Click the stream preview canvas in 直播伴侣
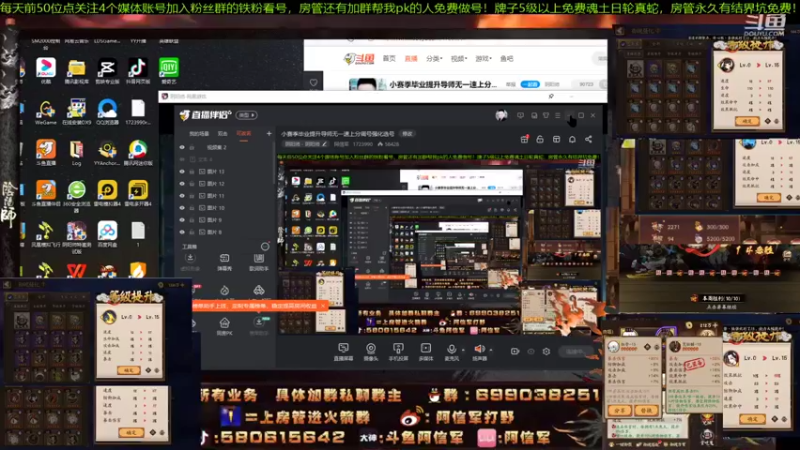800x450 pixels. [439, 247]
